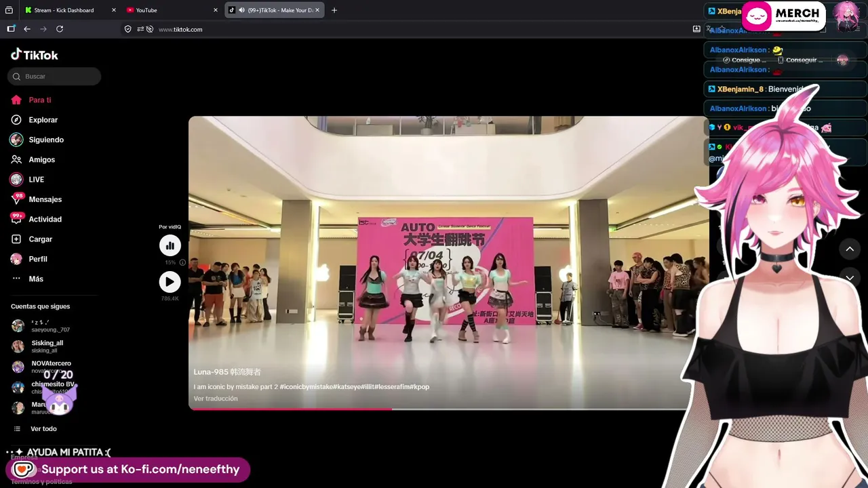Go to previous video with up arrow
Screen dimensions: 868x488
tap(850, 249)
